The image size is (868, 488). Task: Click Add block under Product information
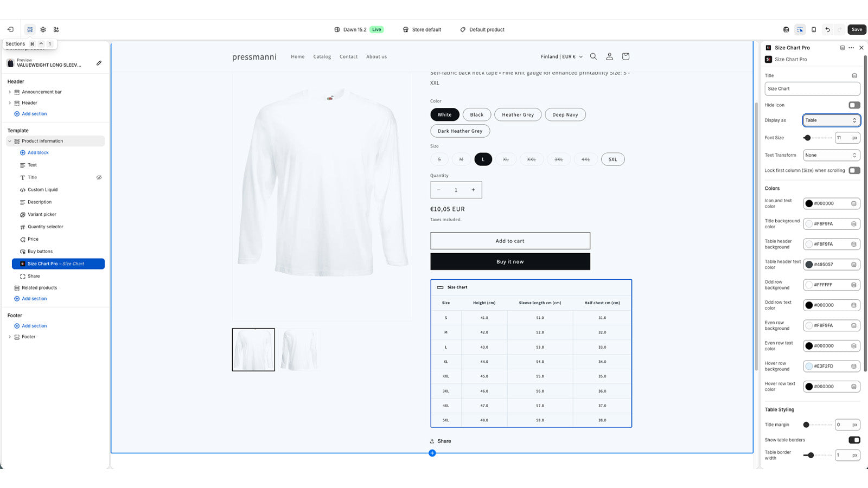point(36,152)
